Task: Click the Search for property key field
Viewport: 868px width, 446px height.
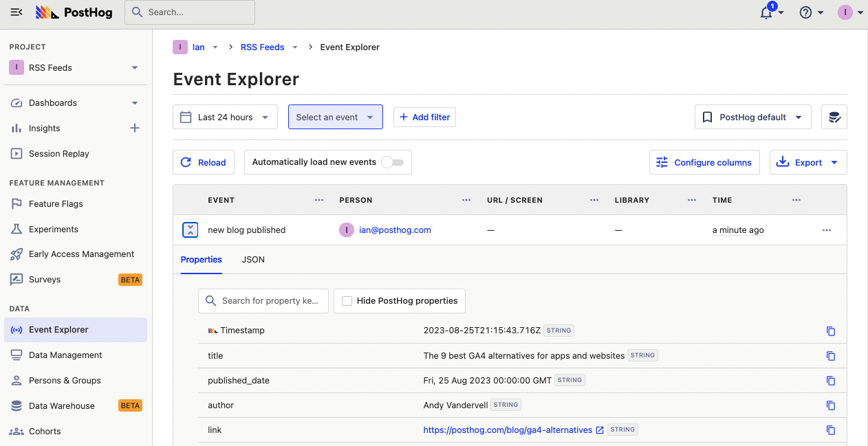Action: 270,301
